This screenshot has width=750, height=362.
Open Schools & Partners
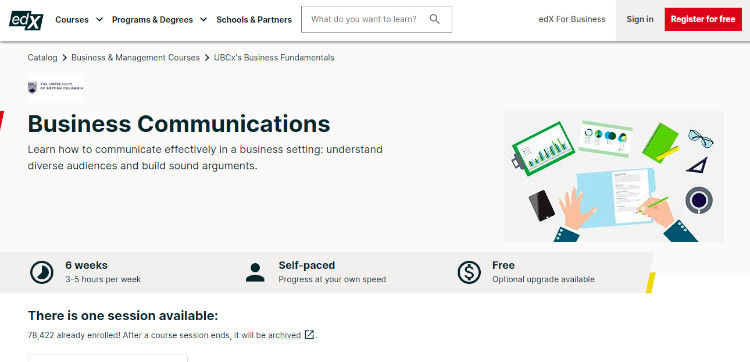pos(254,20)
